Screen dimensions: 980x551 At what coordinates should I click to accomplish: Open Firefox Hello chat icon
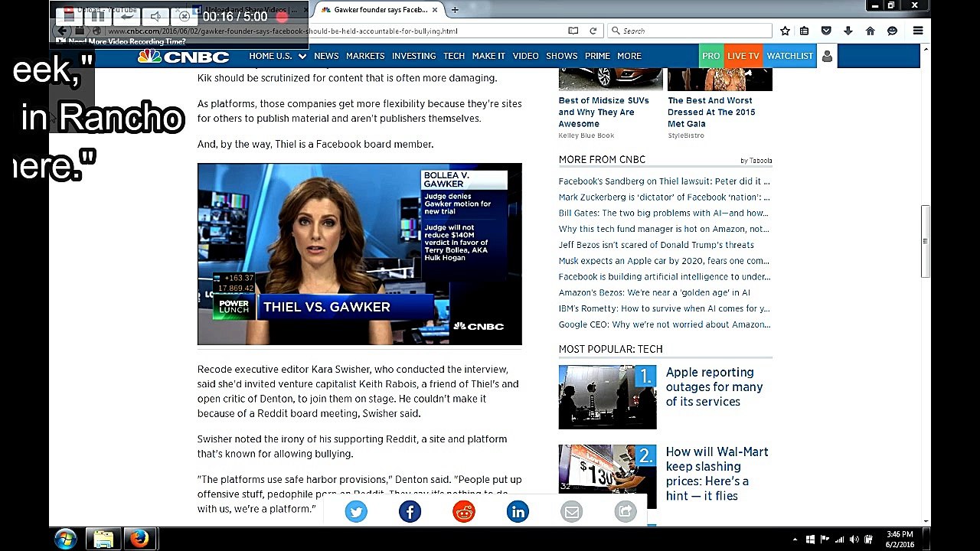tap(892, 31)
